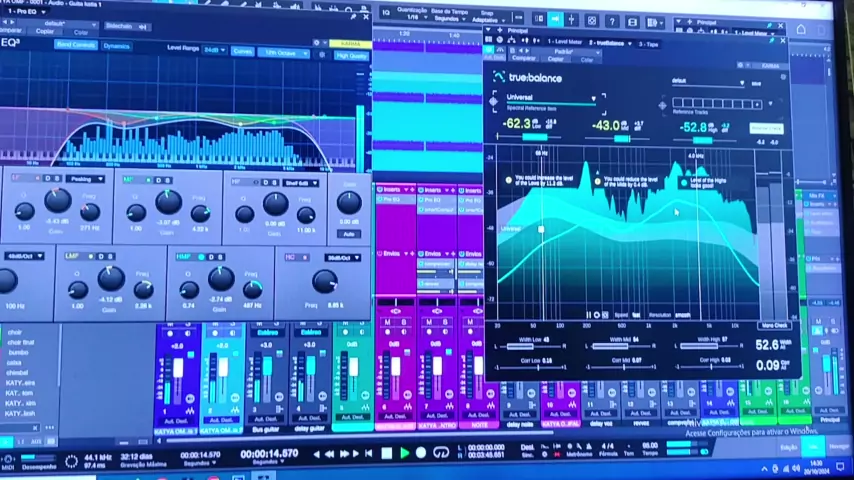Screen dimensions: 854x480
Task: Select the Band Controls tab
Action: pyautogui.click(x=76, y=46)
